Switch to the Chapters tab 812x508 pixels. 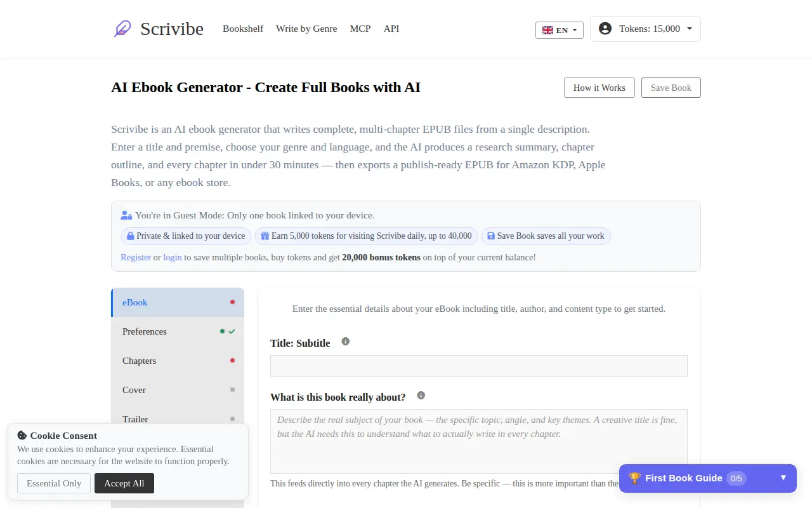pyautogui.click(x=178, y=361)
